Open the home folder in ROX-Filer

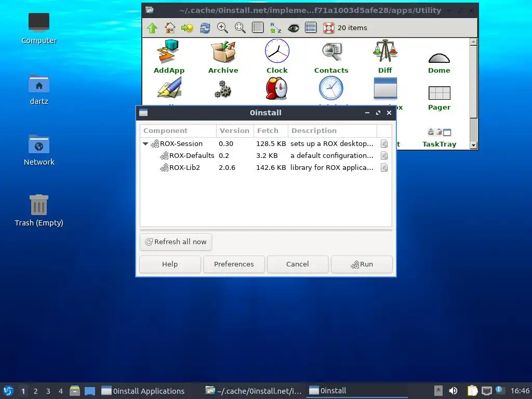170,28
